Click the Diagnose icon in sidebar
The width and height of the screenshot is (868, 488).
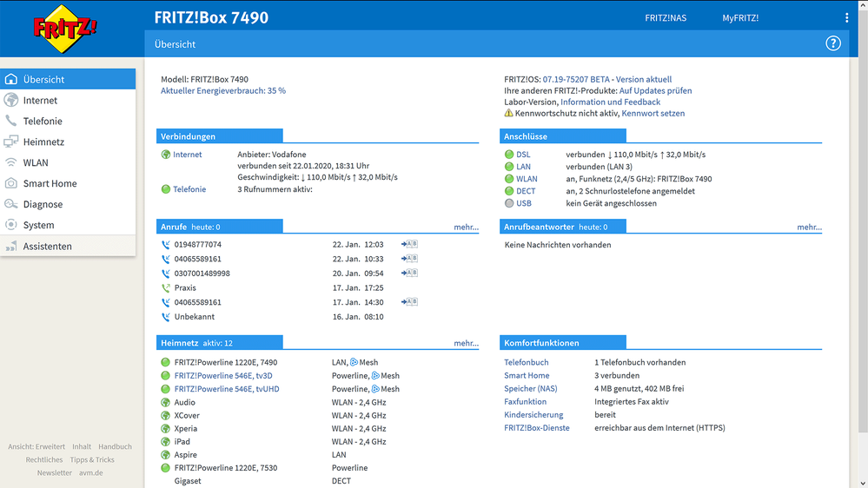pos(11,204)
